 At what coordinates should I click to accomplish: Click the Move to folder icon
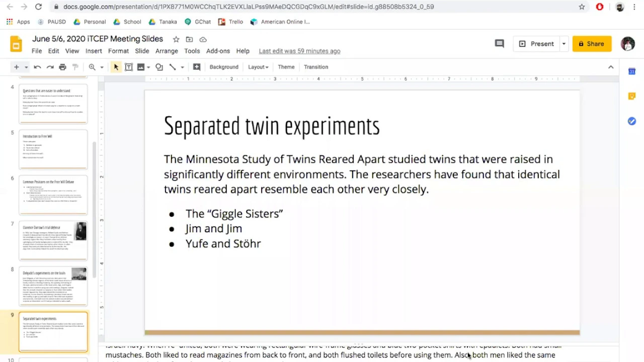click(189, 39)
